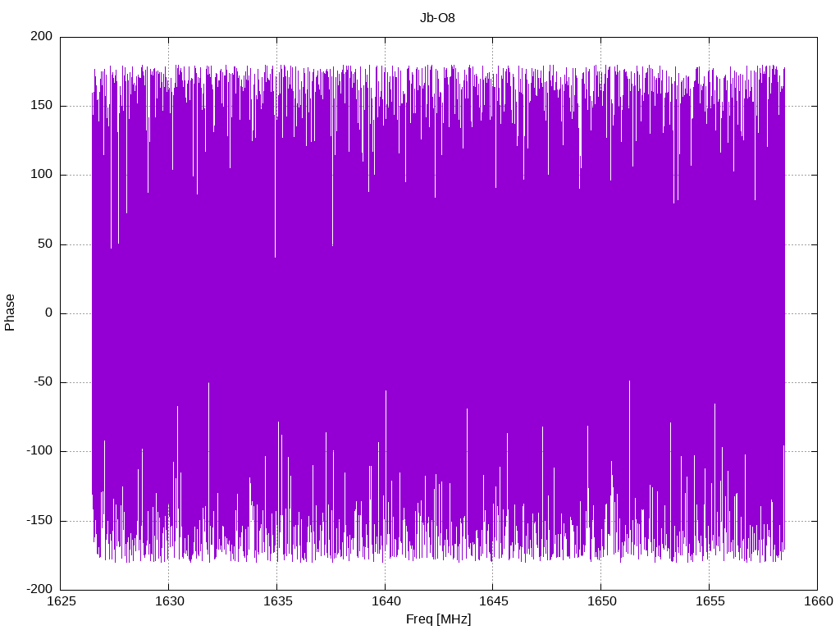Click y-axis tick label -50
Screen dimensions: 840x630
(43, 382)
